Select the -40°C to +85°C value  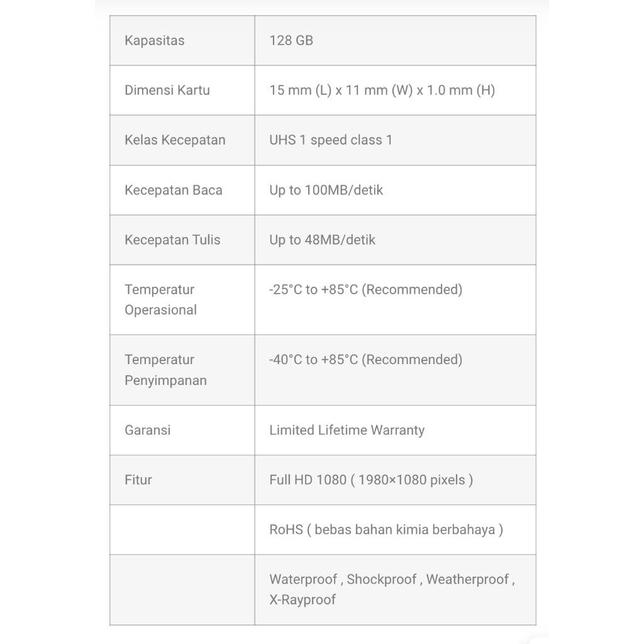(365, 360)
